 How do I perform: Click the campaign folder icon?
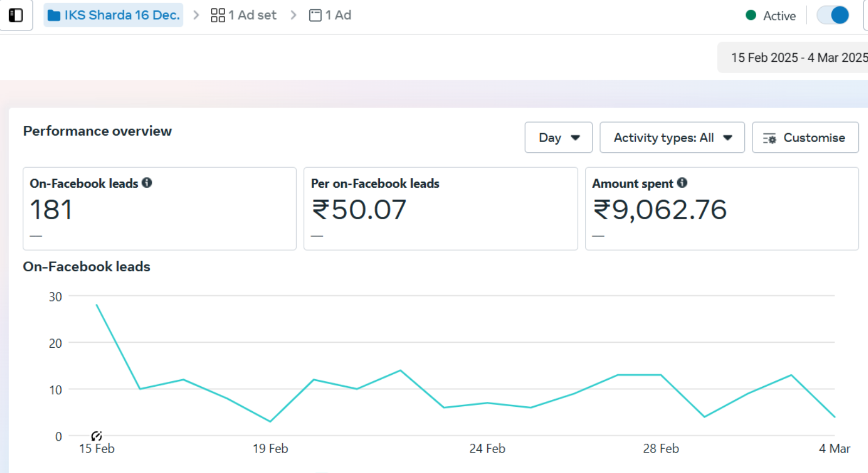pos(54,15)
